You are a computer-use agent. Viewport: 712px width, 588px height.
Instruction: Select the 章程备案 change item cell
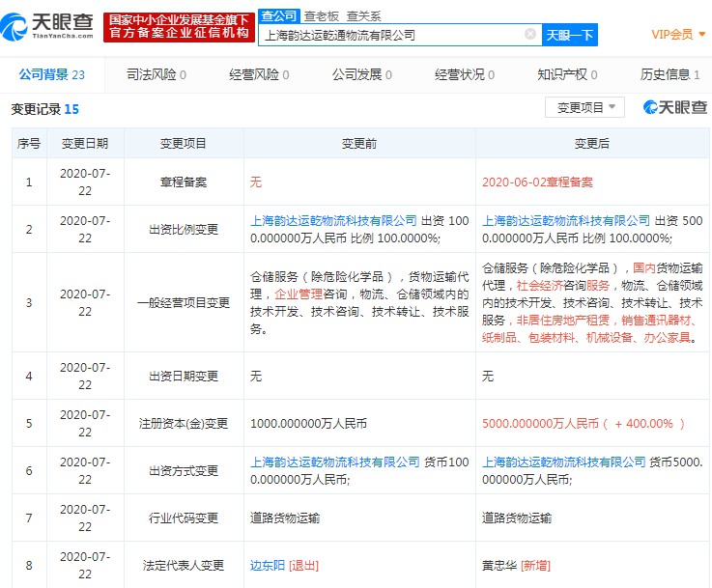point(184,182)
